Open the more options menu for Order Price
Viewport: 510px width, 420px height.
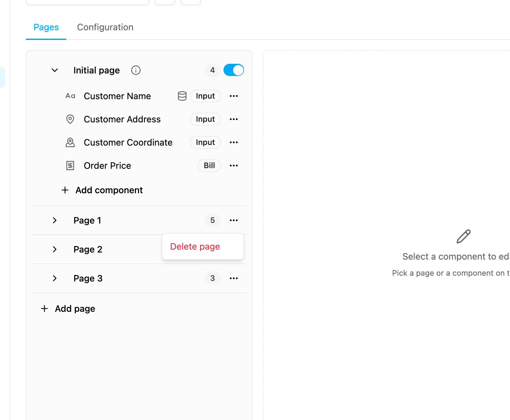[x=234, y=166]
